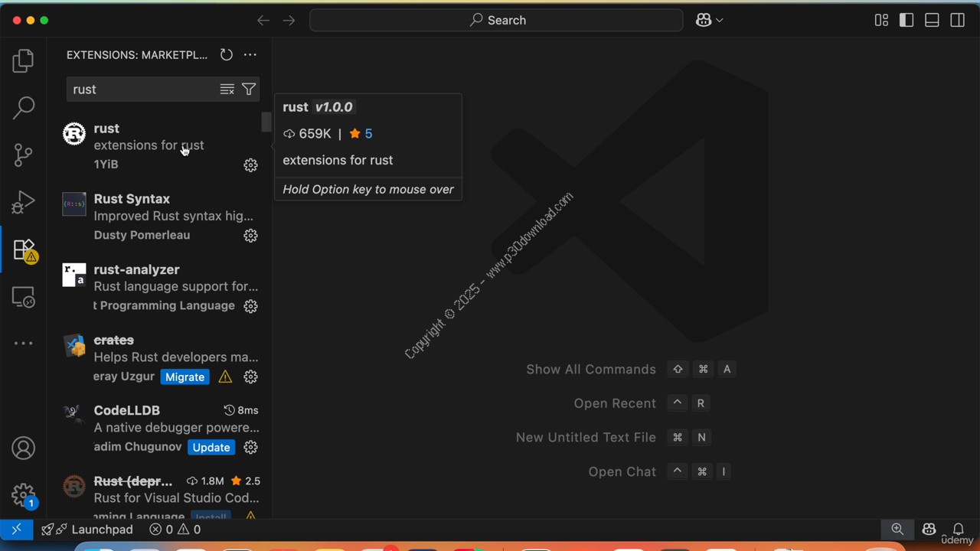Viewport: 980px width, 551px height.
Task: Open the Remote Explorer view
Action: (23, 297)
